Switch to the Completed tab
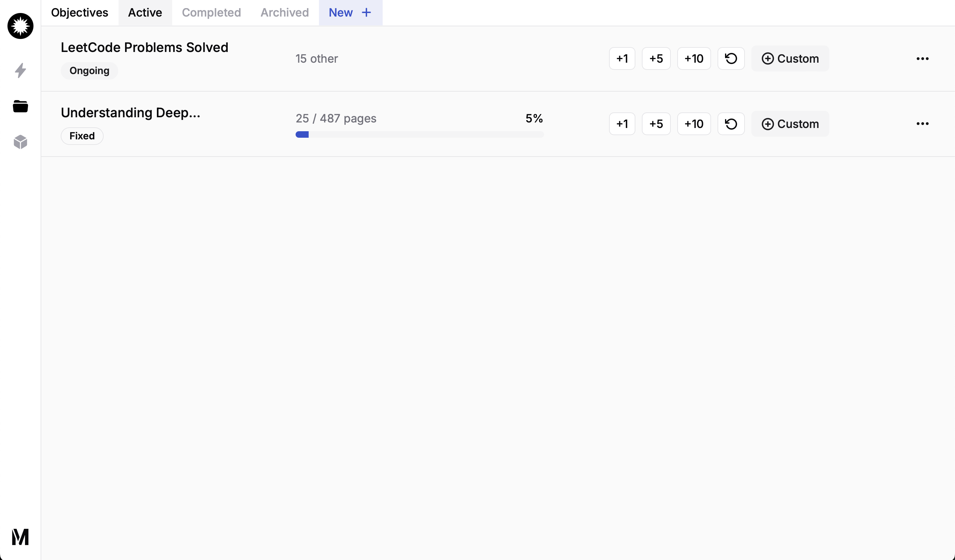The width and height of the screenshot is (955, 560). (x=211, y=12)
